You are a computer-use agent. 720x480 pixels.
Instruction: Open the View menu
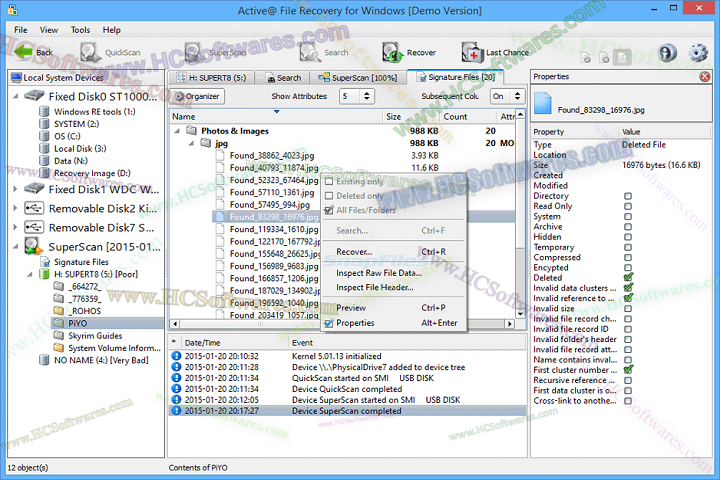point(49,30)
